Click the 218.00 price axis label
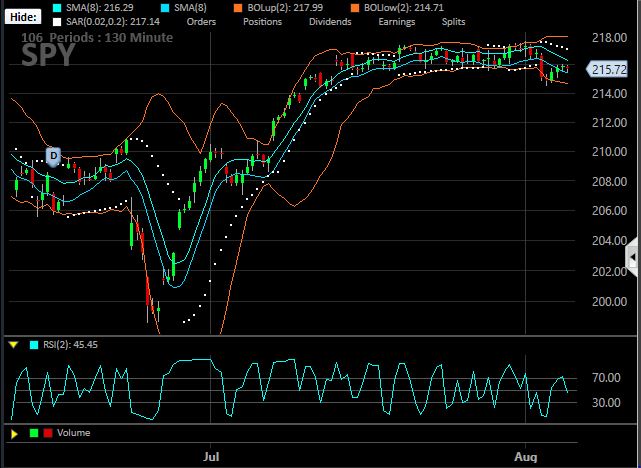The width and height of the screenshot is (641, 468). [609, 38]
